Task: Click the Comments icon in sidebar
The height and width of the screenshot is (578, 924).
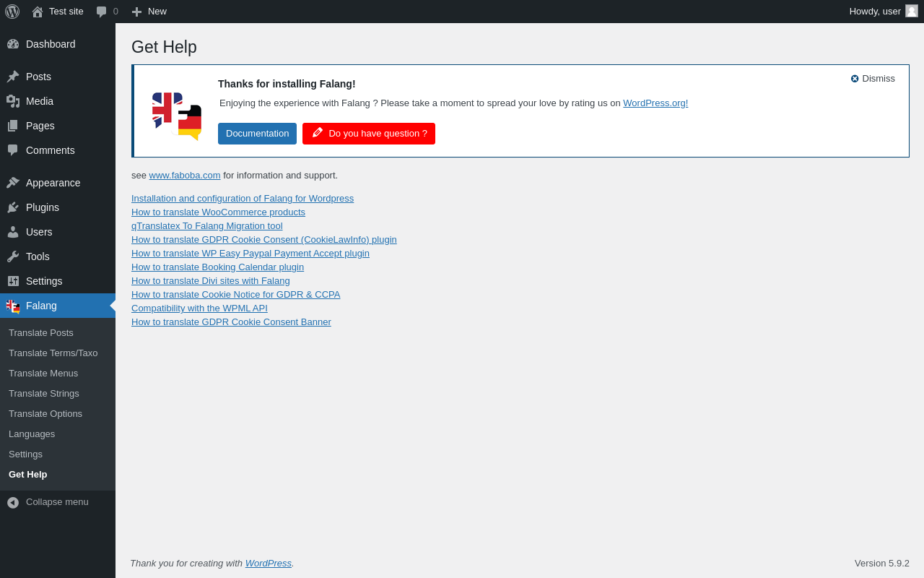Action: coord(13,150)
